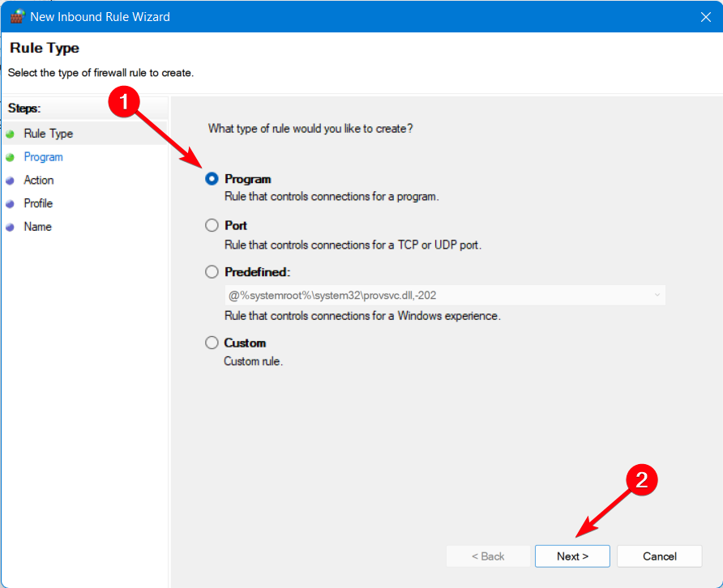Select the Port radio button
Viewport: 723px width, 588px height.
pyautogui.click(x=212, y=225)
